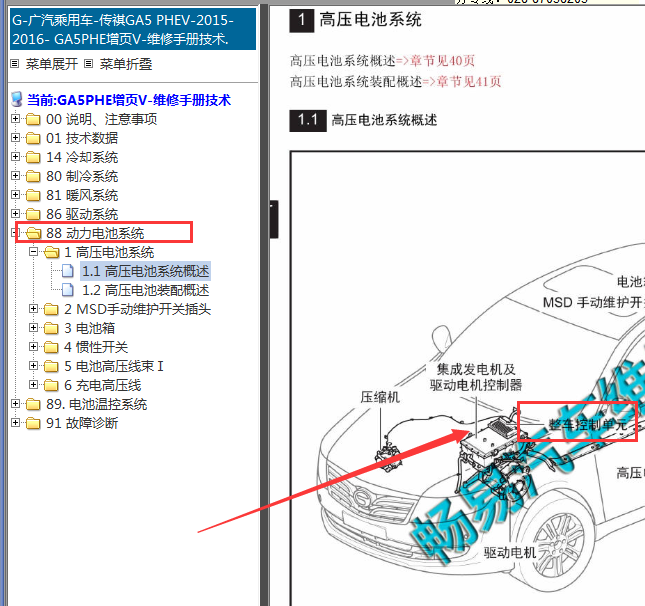Select the 91 故障诊断 tree label

[82, 423]
